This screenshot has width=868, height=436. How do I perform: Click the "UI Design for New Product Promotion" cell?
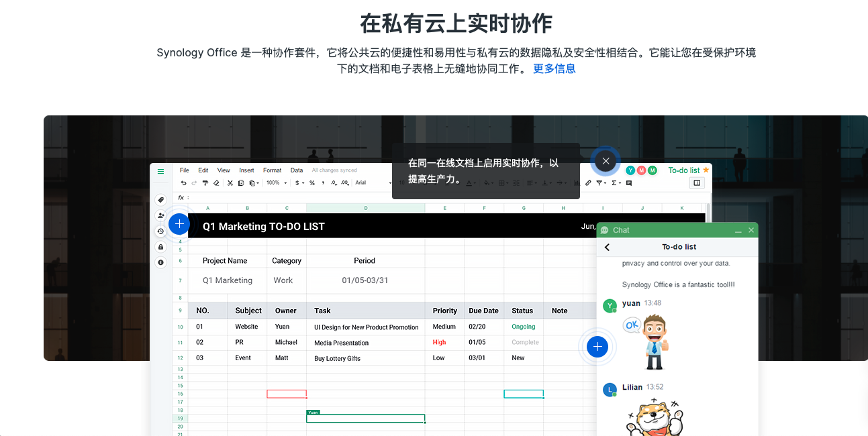click(366, 327)
